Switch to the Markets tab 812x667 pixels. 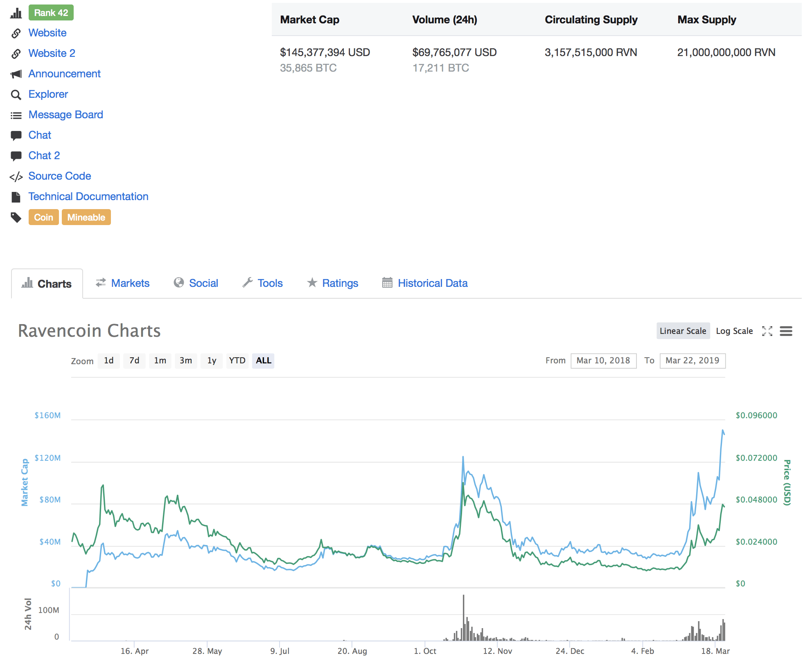(123, 283)
